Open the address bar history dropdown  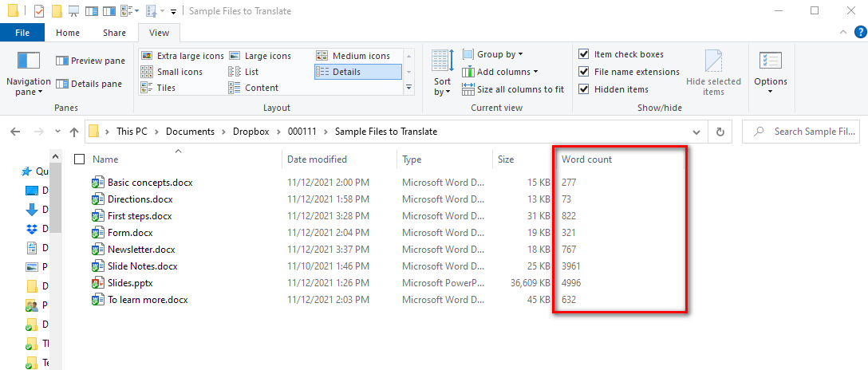(696, 132)
